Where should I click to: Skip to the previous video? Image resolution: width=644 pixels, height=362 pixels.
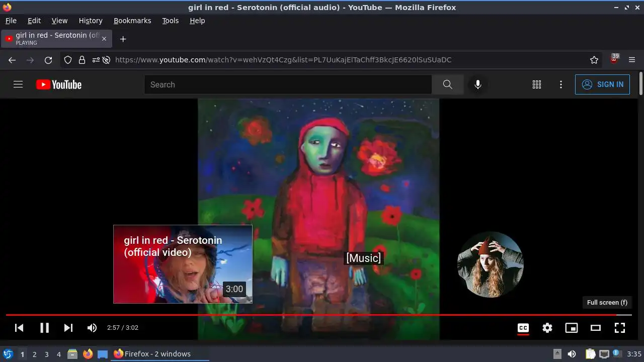[19, 328]
